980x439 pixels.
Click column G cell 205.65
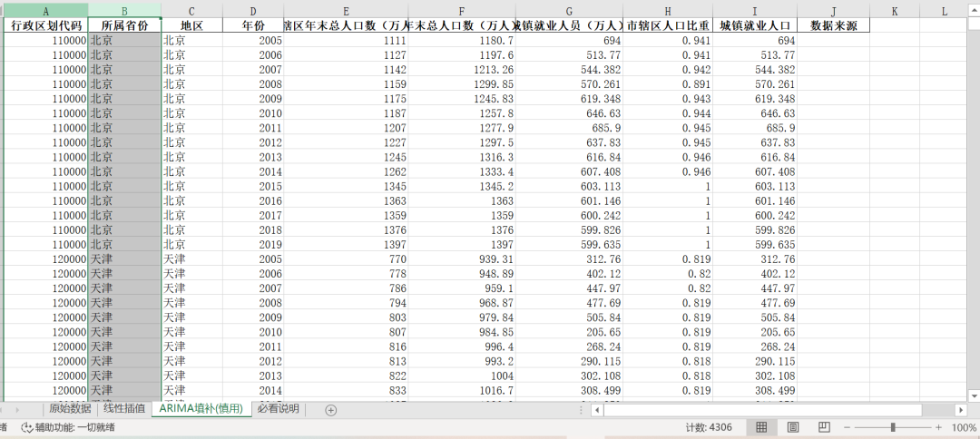569,332
